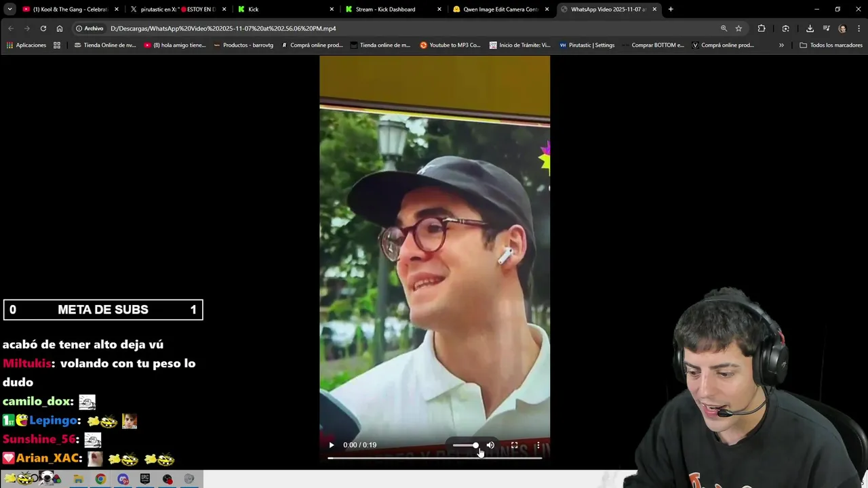Close the Qwen Image Edit tab
Image resolution: width=868 pixels, height=488 pixels.
point(547,9)
